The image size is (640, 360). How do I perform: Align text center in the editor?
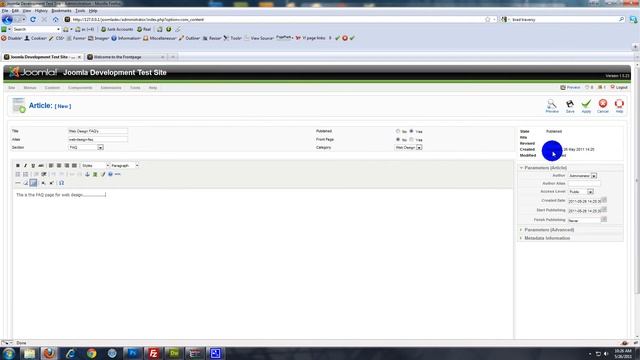[59, 166]
